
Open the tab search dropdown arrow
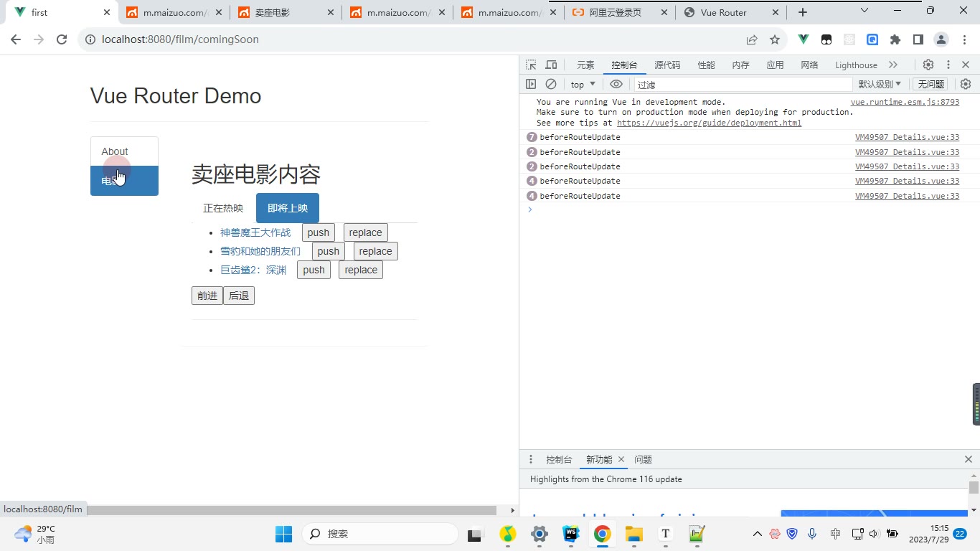[x=864, y=11]
